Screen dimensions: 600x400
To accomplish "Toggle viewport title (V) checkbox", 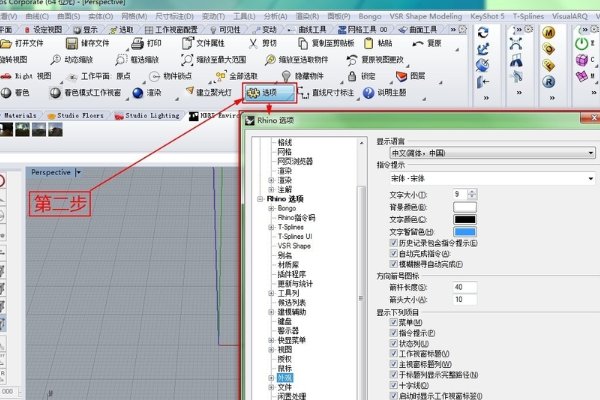I will pos(393,353).
